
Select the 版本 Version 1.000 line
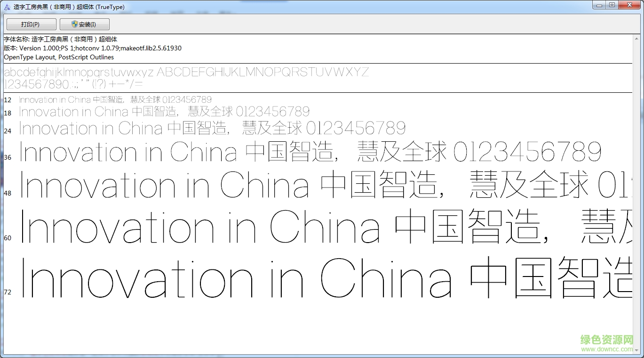click(93, 48)
